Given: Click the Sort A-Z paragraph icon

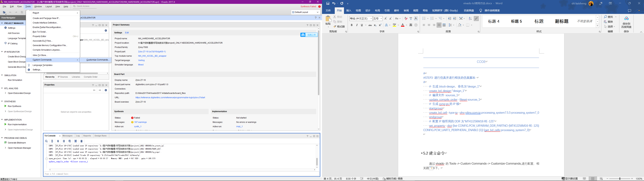Looking at the screenshot, I should pos(470,18).
